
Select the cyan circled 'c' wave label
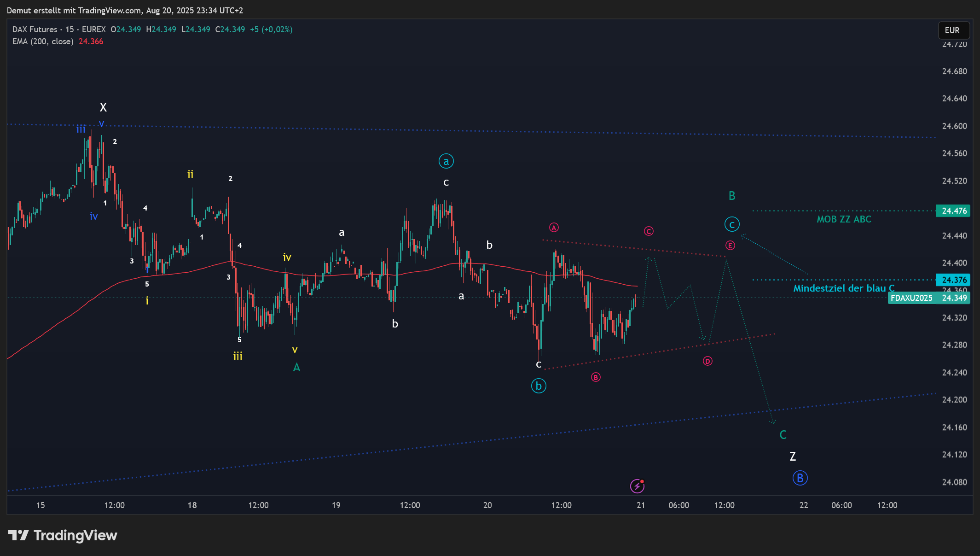[732, 224]
